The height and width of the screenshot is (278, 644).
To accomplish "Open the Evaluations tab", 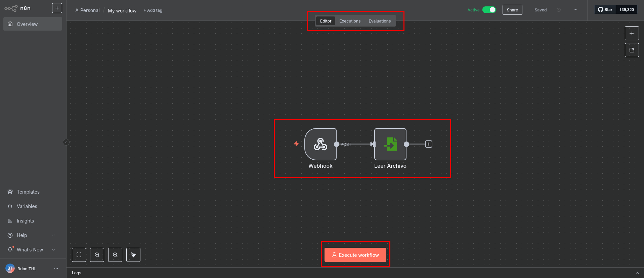I will click(380, 21).
